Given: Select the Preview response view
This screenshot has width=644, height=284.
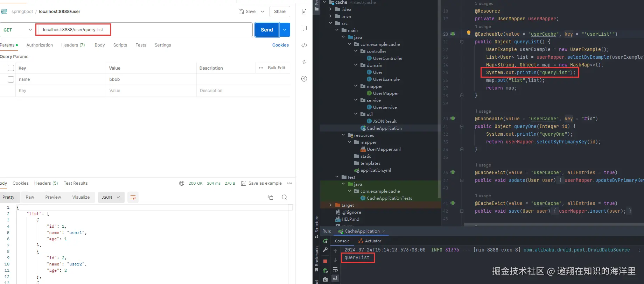Looking at the screenshot, I should click(53, 197).
